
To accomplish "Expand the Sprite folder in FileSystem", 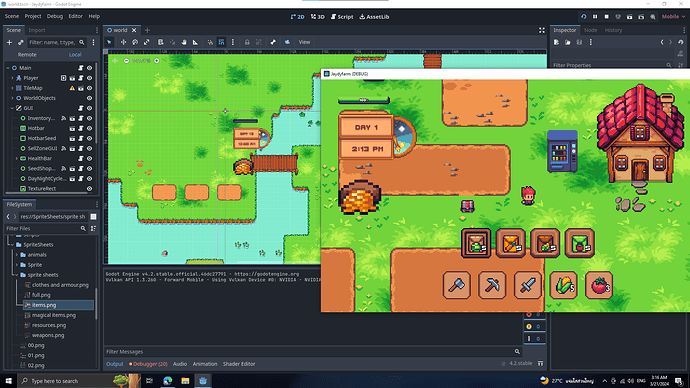I will point(17,265).
